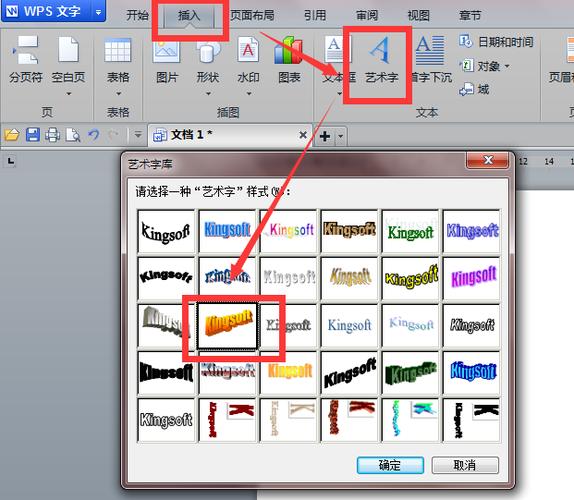574x500 pixels.
Task: Select the black italic outlined Kingsoft style
Action: coord(472,325)
